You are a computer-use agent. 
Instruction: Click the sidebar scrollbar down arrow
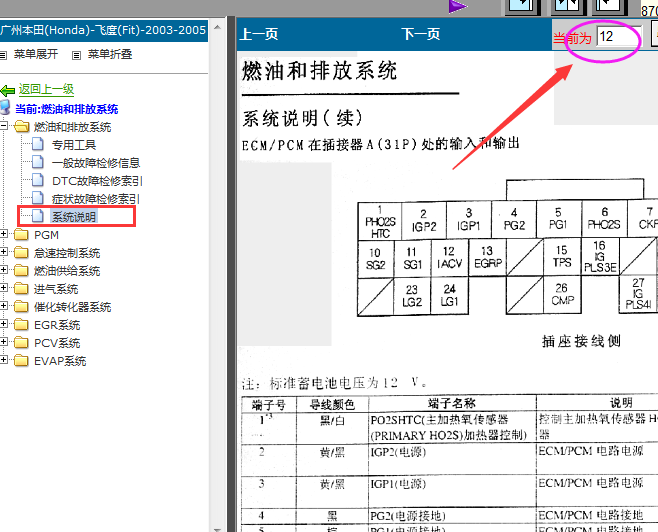coord(217,529)
